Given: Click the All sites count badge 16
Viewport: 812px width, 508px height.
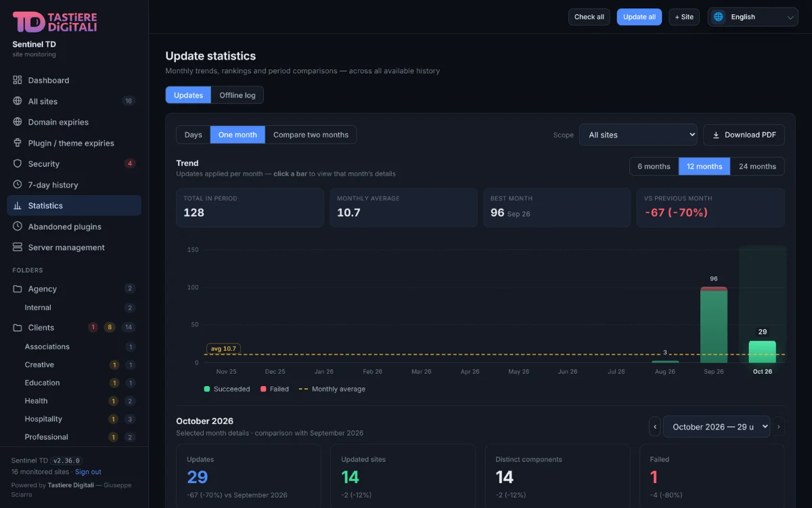Looking at the screenshot, I should (129, 101).
